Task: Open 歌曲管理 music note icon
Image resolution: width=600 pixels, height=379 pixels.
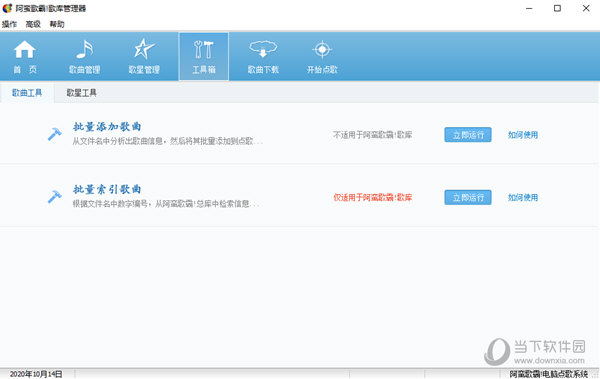Action: tap(85, 49)
